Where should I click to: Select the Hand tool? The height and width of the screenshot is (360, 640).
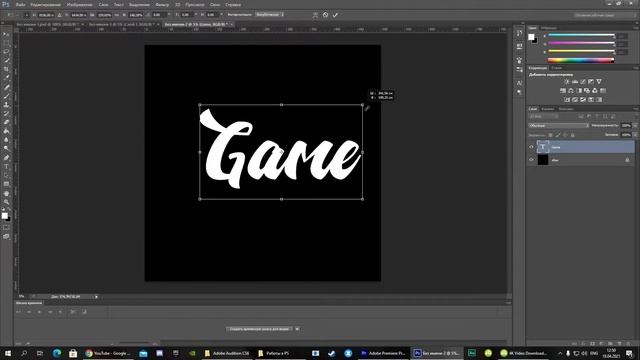point(6,193)
